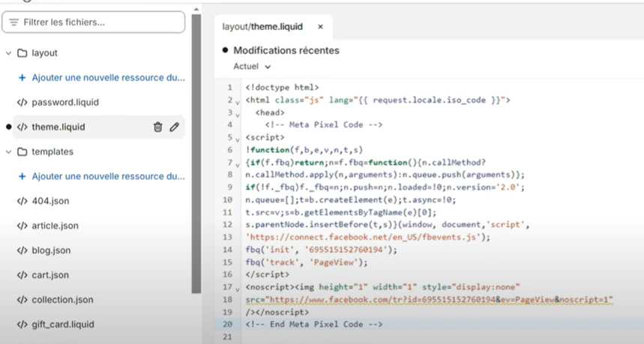The image size is (644, 344).
Task: Click the facebook.com/tr src URL line
Action: 429,299
